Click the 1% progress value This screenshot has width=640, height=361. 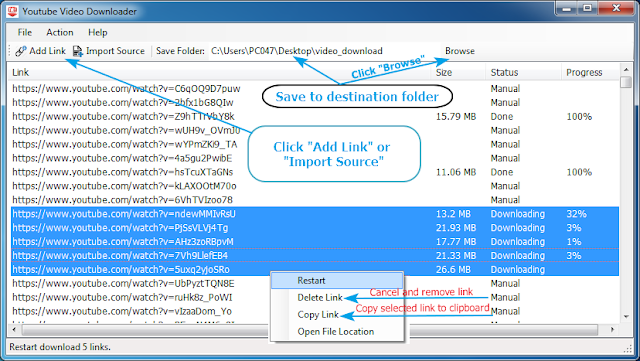coord(573,241)
